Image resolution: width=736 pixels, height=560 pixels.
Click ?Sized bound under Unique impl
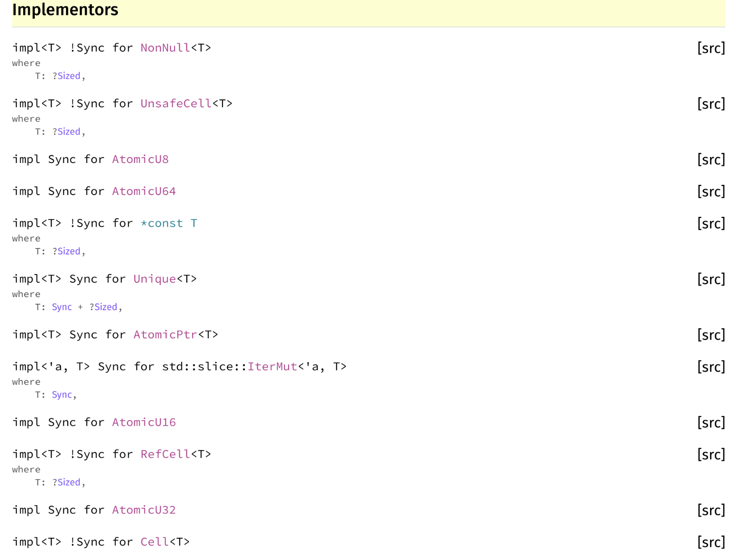click(106, 307)
